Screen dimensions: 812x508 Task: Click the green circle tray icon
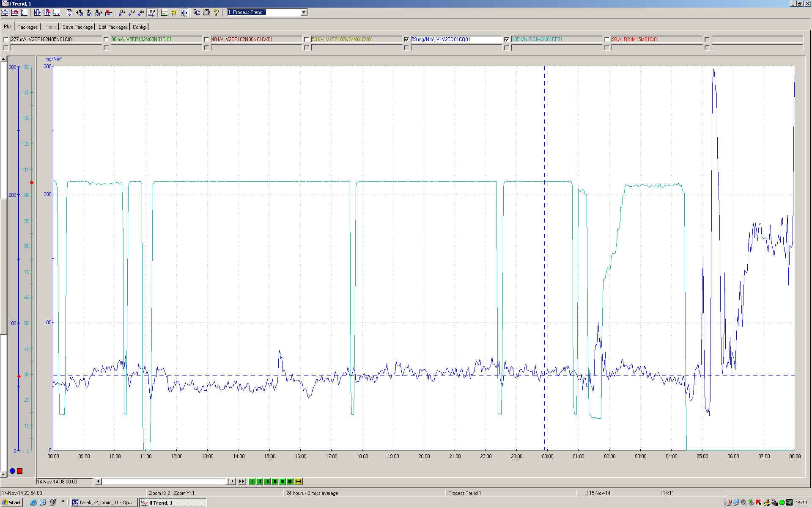coord(782,502)
